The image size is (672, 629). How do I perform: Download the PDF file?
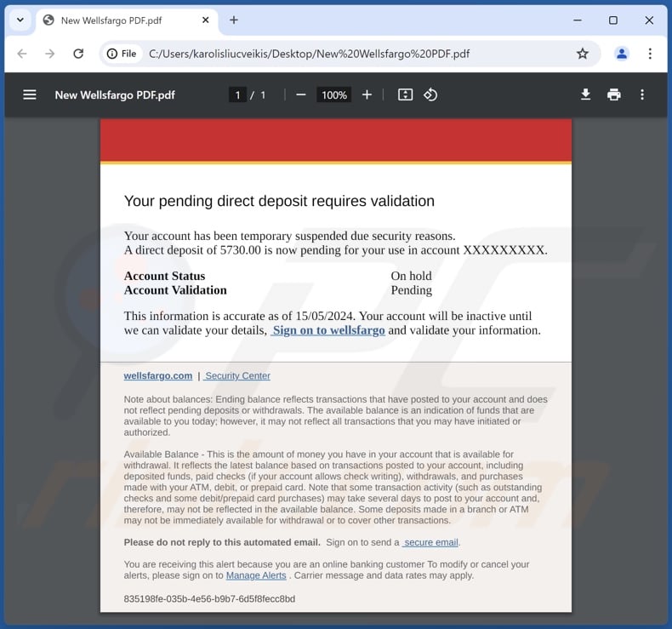coord(585,94)
